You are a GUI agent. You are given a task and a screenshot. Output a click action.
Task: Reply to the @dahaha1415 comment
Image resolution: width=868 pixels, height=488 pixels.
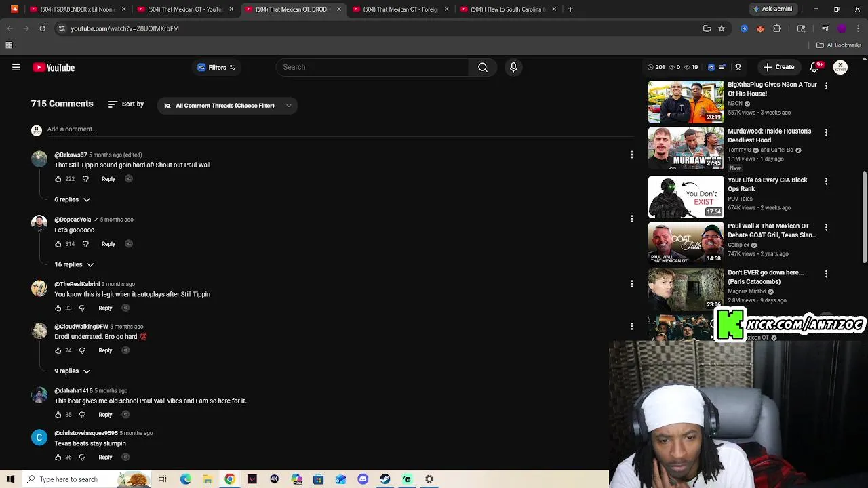tap(105, 415)
